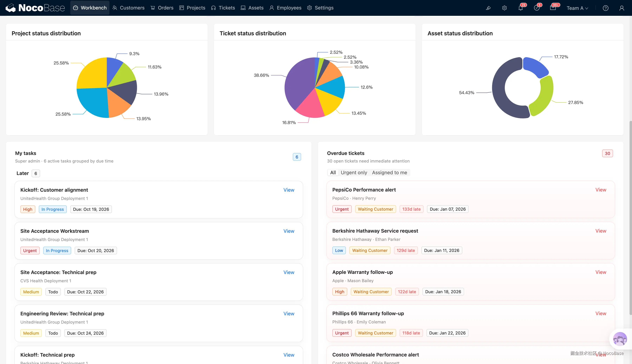Open the Settings menu in navigation bar
Image resolution: width=632 pixels, height=364 pixels.
tap(320, 8)
